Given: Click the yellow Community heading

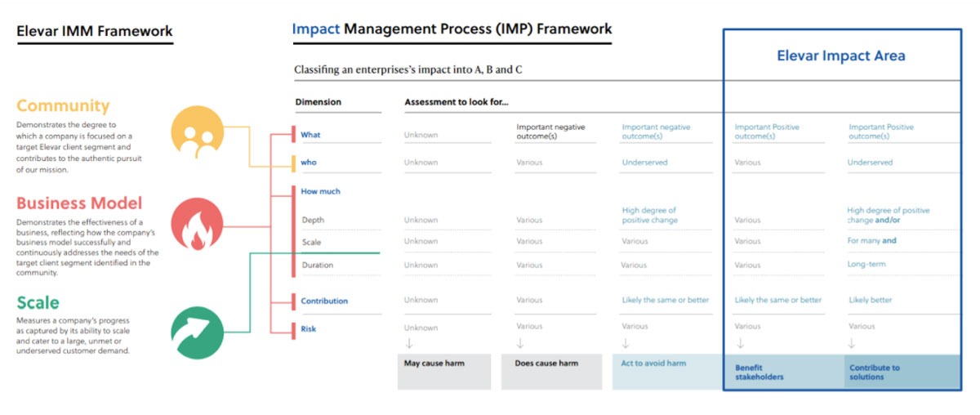Looking at the screenshot, I should pos(63,105).
